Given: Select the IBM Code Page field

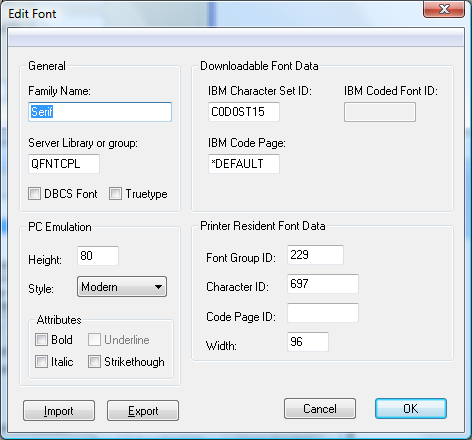Looking at the screenshot, I should coord(244,164).
